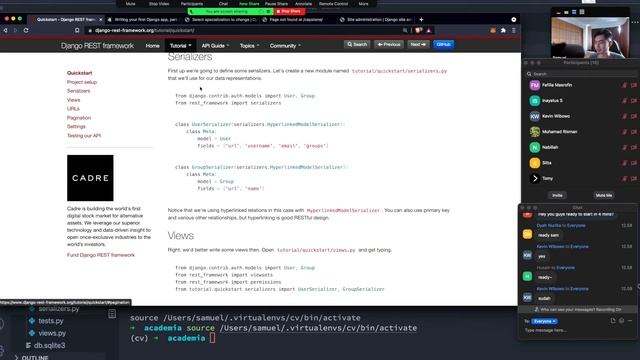The height and width of the screenshot is (360, 640).
Task: Click the CADRE sponsor logo
Action: pos(90,178)
